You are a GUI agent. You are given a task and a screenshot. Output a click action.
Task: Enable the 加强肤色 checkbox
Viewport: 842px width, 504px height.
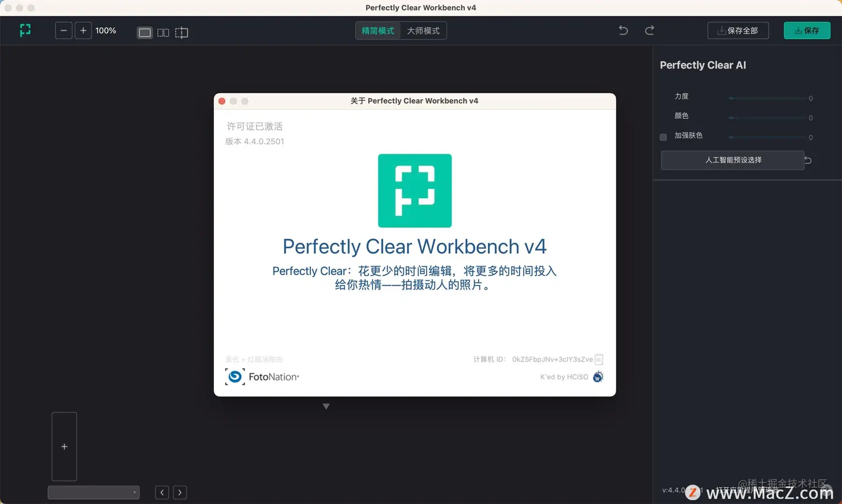(663, 137)
